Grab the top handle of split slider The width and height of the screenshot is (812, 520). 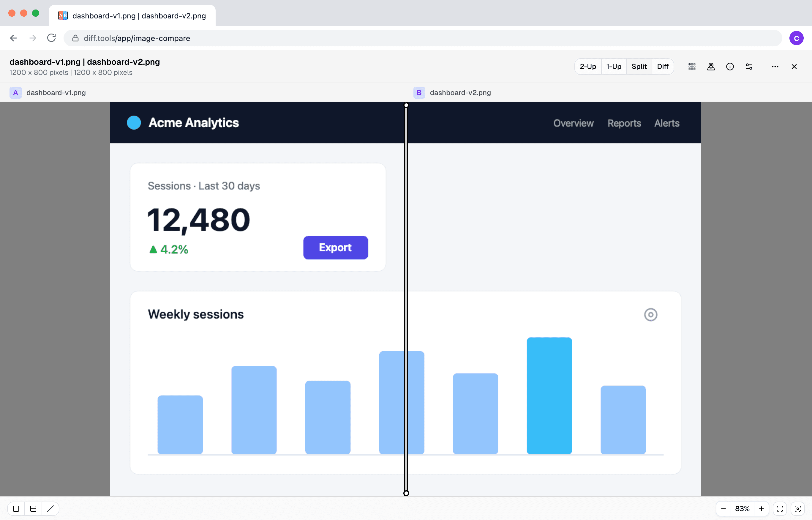406,105
